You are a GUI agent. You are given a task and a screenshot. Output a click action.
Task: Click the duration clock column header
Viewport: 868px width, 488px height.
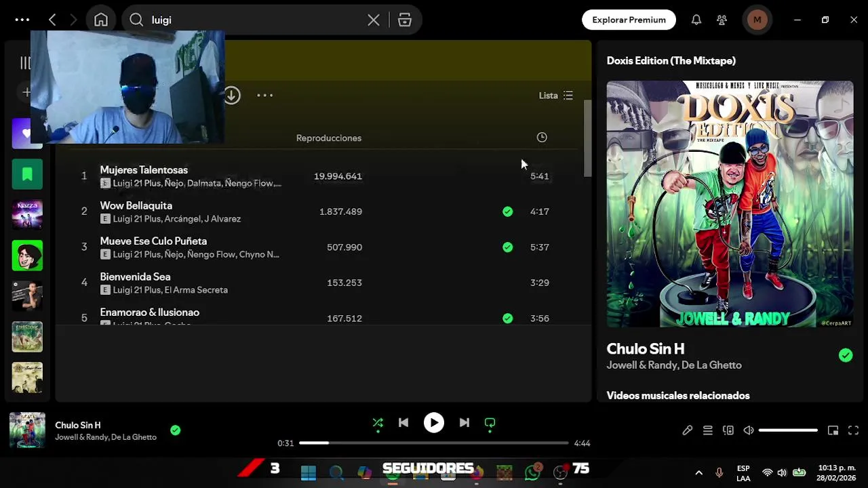(x=542, y=138)
